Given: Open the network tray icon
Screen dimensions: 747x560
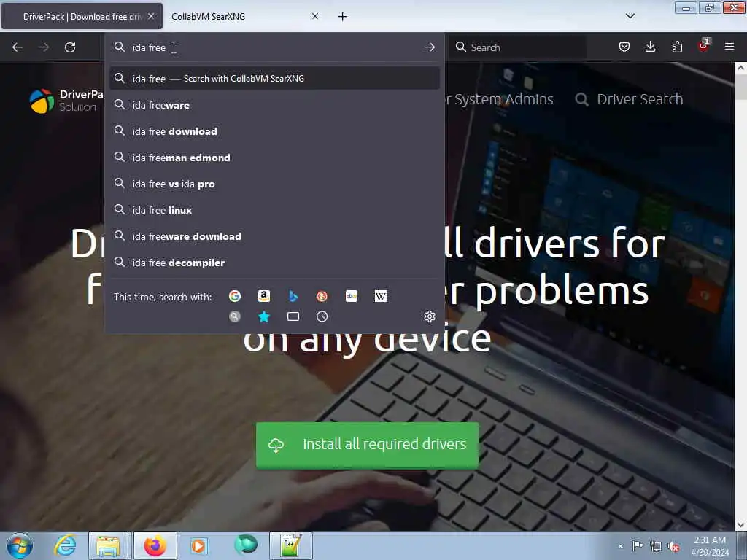Looking at the screenshot, I should click(x=656, y=546).
